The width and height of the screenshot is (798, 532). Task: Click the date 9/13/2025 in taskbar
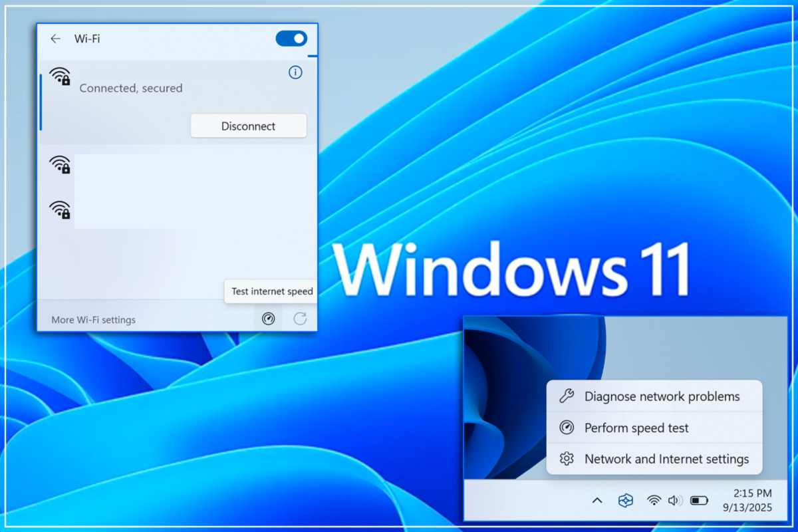(x=748, y=507)
